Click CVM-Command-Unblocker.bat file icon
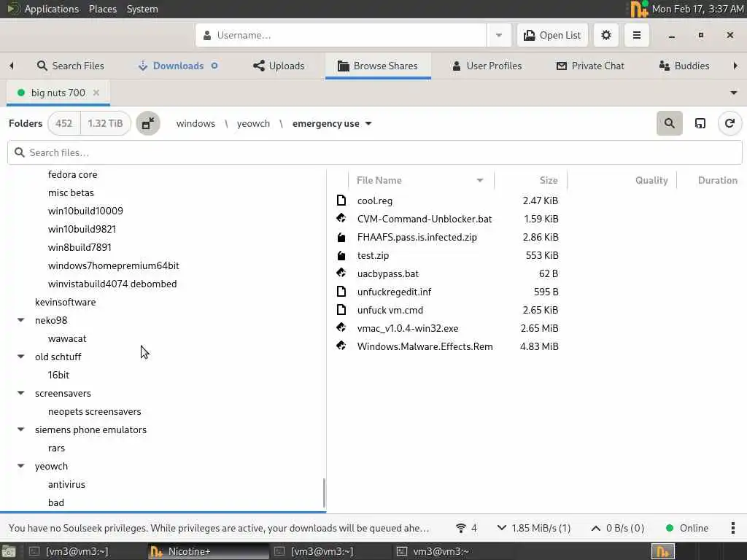Screen dimensions: 747x560 pos(341,219)
